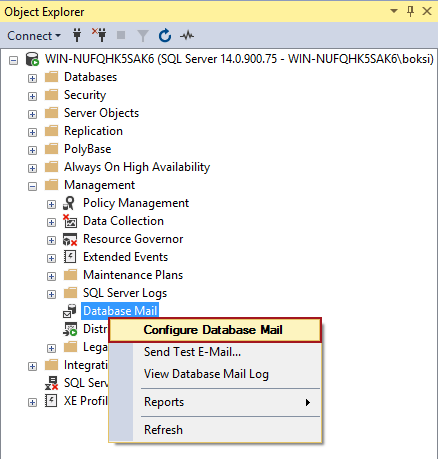The image size is (438, 459).
Task: Expand the Data Collection node
Action: pyautogui.click(x=51, y=222)
